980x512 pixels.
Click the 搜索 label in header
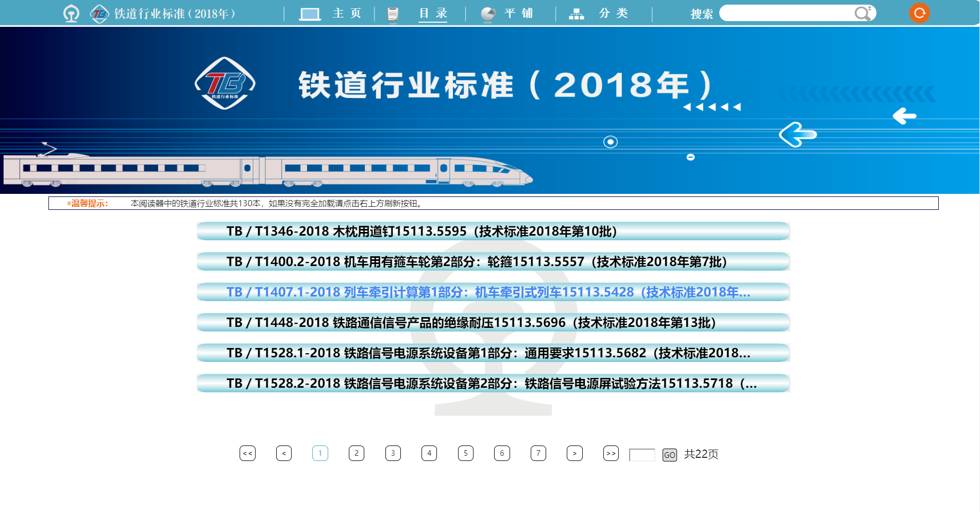coord(702,14)
